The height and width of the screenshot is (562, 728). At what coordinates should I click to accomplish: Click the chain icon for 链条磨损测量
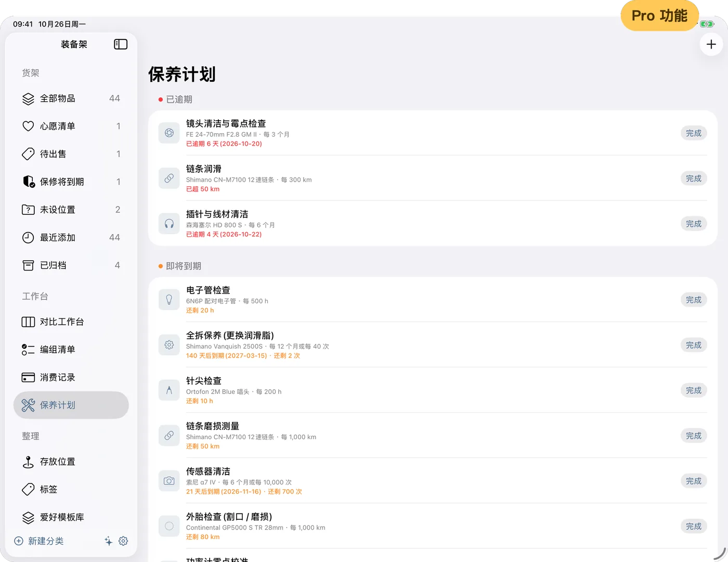[x=169, y=436]
